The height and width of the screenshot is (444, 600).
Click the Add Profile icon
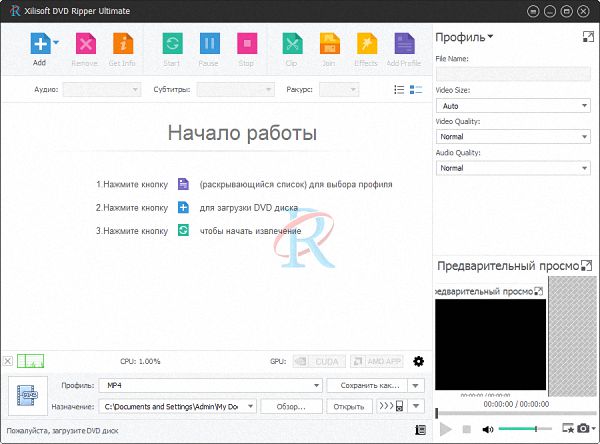(x=404, y=46)
